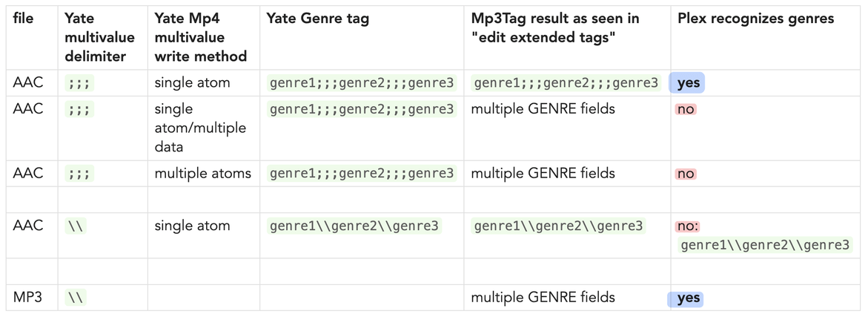Click the MP3 file cell
Viewport: 868px width, 317px height.
pyautogui.click(x=27, y=298)
